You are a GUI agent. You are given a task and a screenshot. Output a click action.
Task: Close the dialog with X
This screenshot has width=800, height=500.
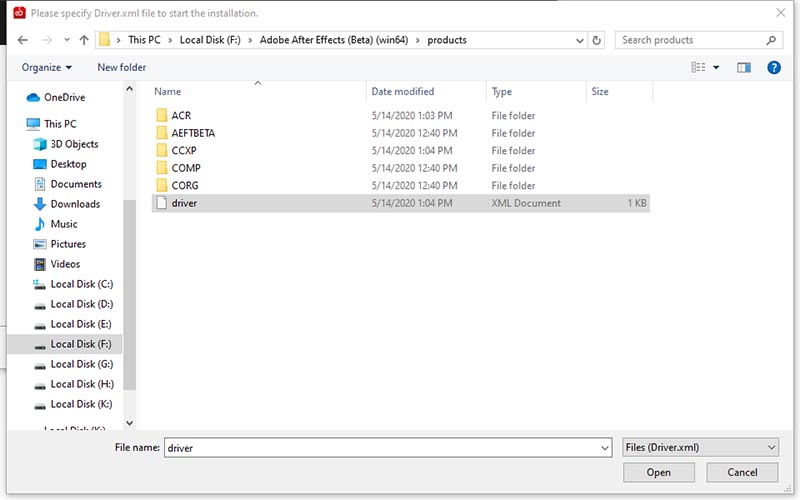click(781, 13)
